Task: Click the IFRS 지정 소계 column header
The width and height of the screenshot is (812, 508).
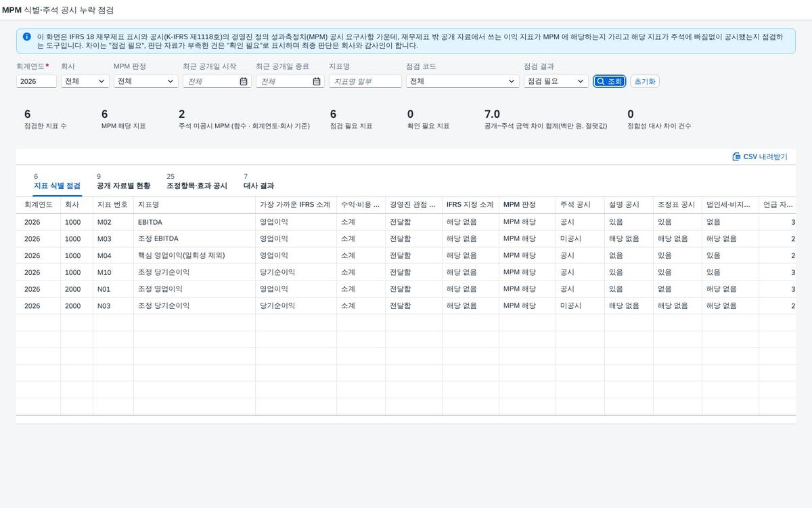Action: pos(470,205)
